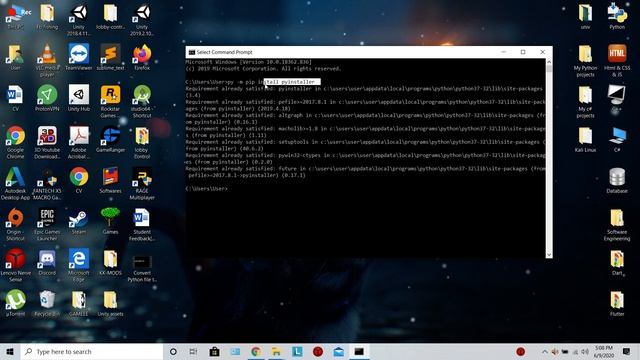Select the Html & CSS & JS icon
Viewport: 640px width, 360px height.
617,60
